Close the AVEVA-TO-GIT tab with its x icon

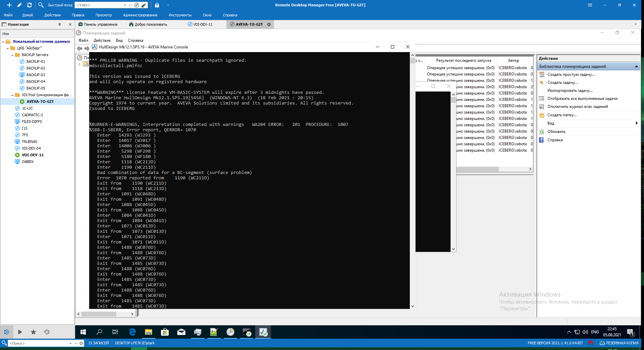pos(269,24)
